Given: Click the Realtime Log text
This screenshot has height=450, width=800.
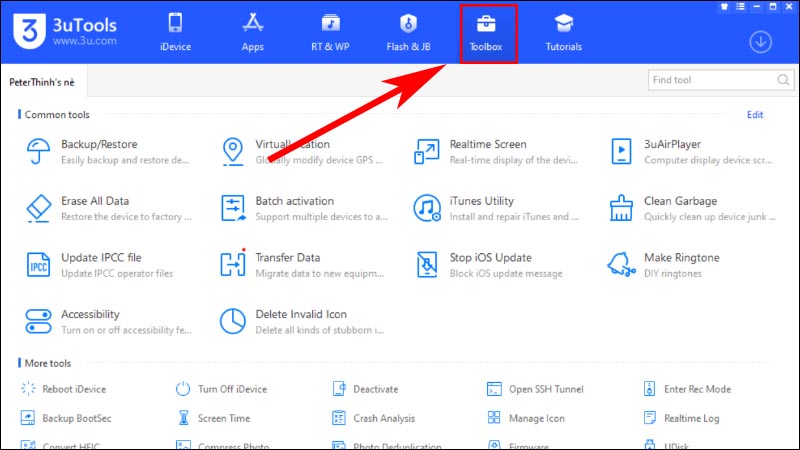Looking at the screenshot, I should [x=691, y=418].
